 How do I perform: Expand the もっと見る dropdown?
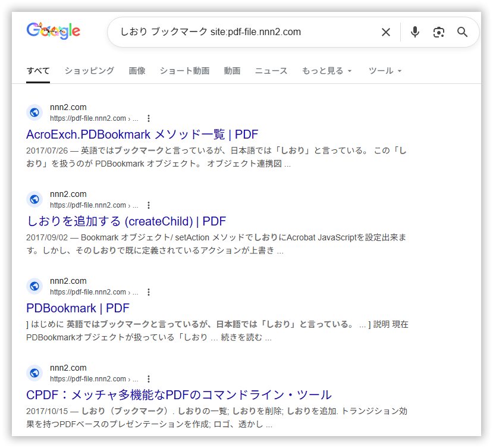point(326,71)
